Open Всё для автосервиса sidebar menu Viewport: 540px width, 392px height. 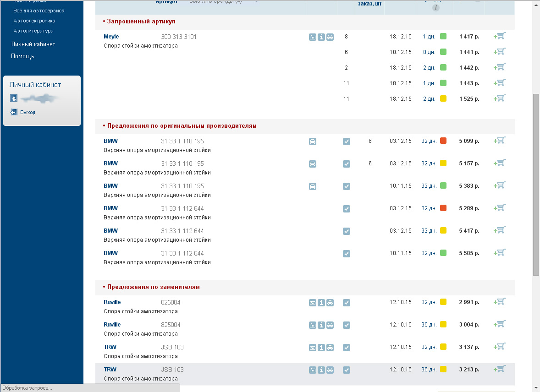tap(39, 11)
